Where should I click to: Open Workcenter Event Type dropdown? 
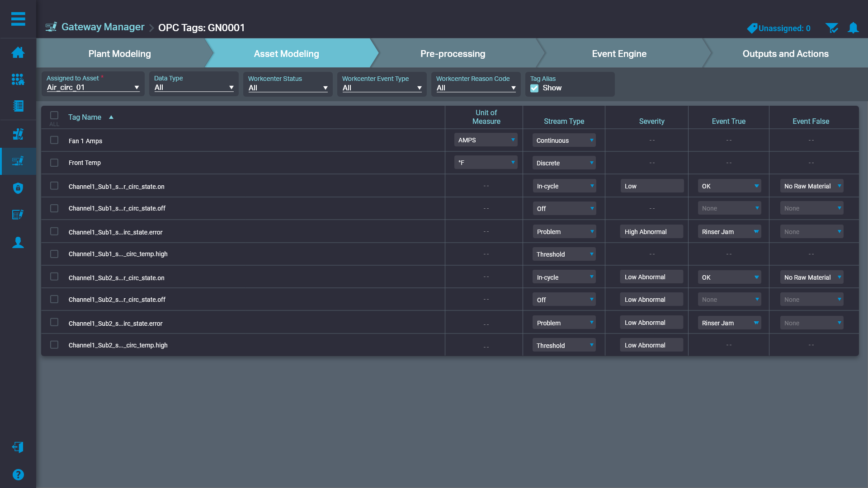[382, 88]
